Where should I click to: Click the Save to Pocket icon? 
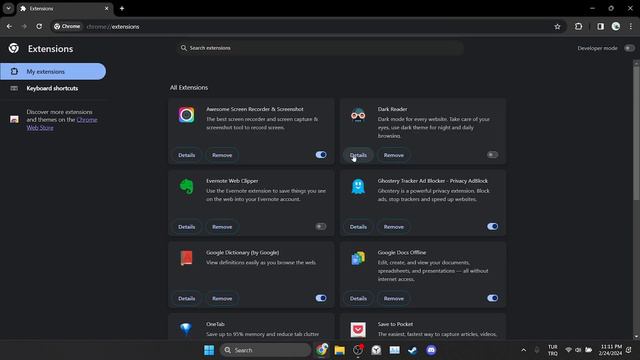[358, 329]
